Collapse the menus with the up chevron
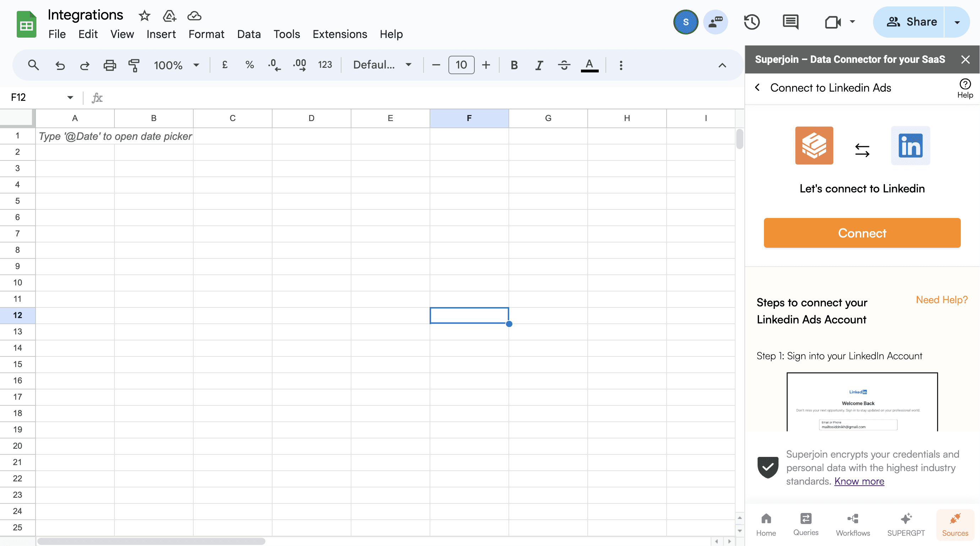Viewport: 980px width, 546px height. (722, 65)
